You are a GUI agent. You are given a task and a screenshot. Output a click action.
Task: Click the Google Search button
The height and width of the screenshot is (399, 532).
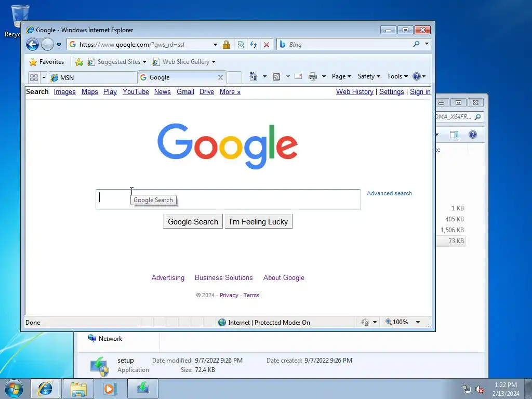[193, 221]
